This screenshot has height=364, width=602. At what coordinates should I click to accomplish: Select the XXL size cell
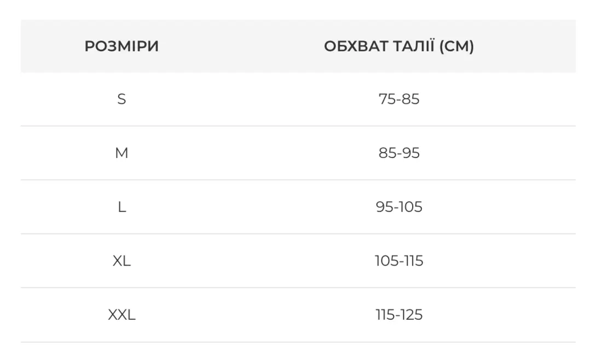(121, 315)
